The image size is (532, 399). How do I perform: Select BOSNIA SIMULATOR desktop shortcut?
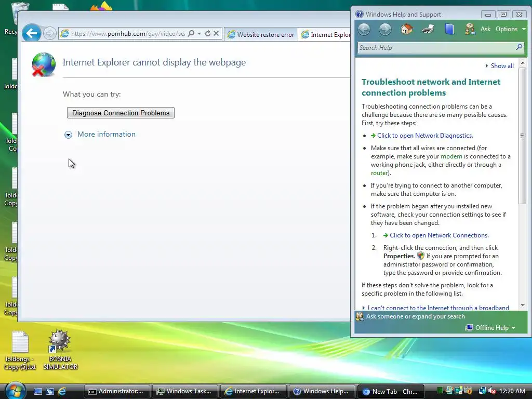(60, 350)
